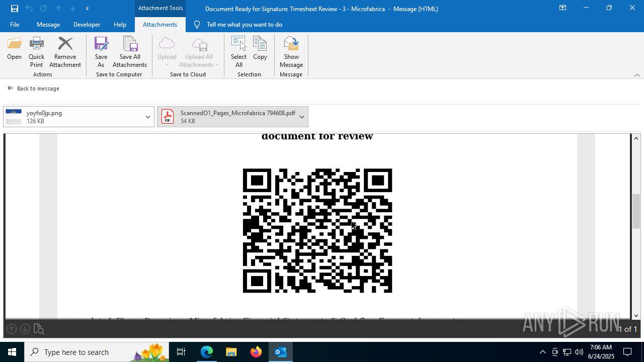644x362 pixels.
Task: Open the notification center
Action: point(627,352)
